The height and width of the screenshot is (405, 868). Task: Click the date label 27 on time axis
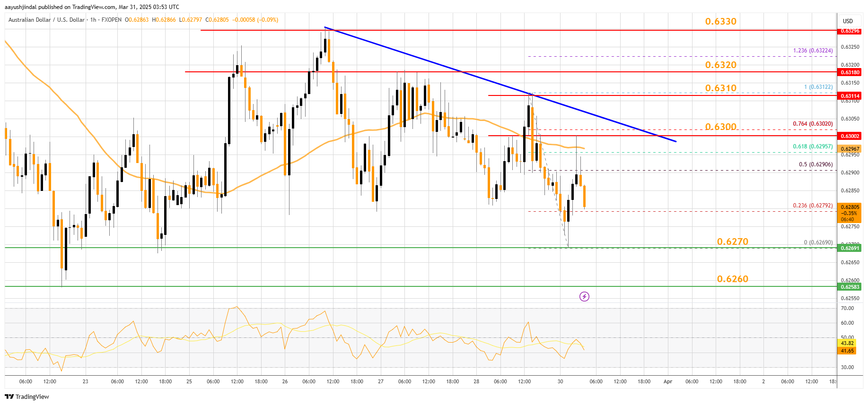[x=381, y=381]
